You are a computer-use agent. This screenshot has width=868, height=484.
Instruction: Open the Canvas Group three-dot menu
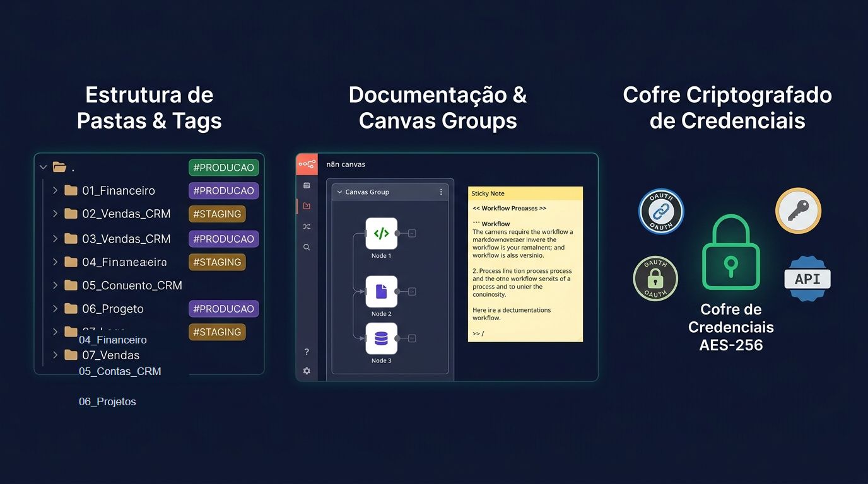[x=441, y=192]
